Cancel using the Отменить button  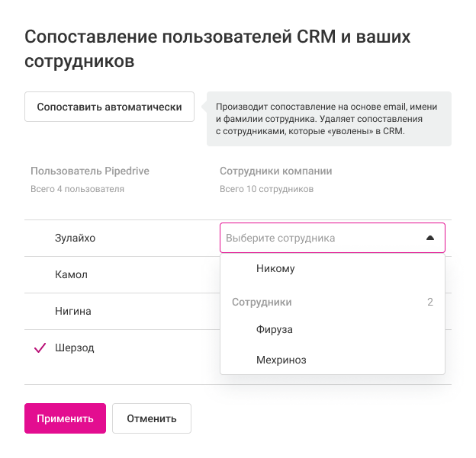[x=151, y=418]
